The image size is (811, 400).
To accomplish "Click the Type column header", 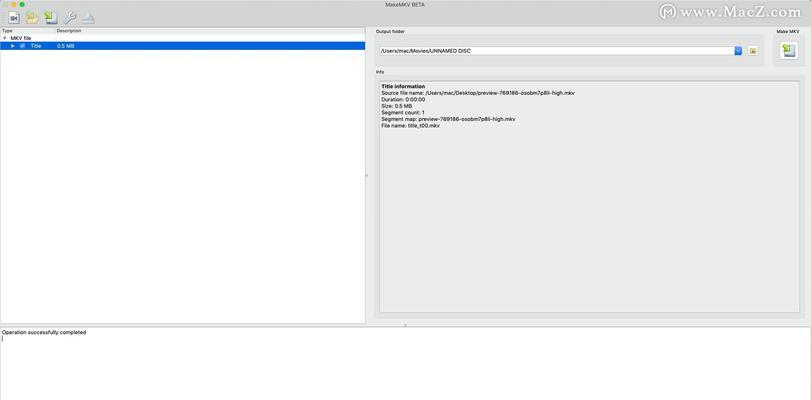I will (x=7, y=31).
